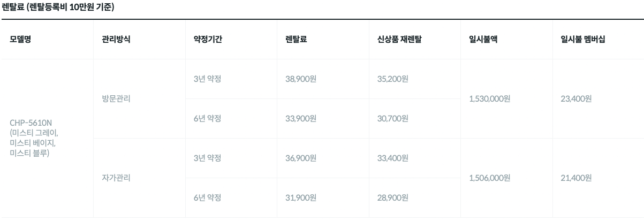Click the 1,506,000원 lump-sum price
Viewport: 644px width, 221px height.
[x=489, y=178]
